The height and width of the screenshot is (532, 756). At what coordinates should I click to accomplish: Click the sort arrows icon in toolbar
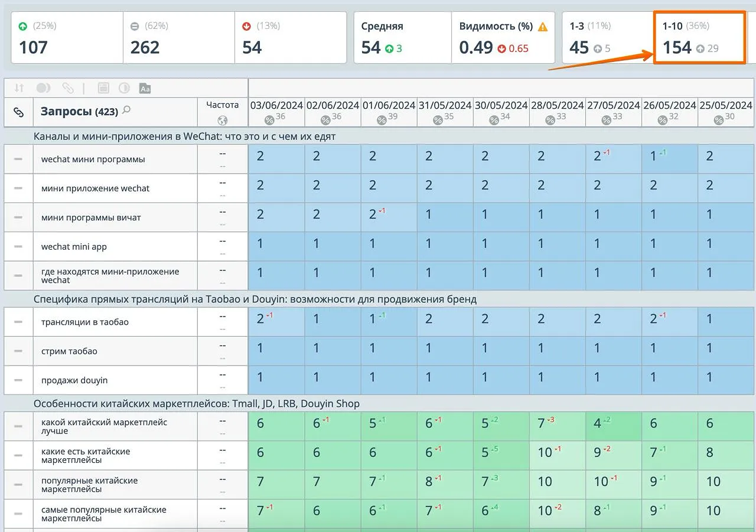click(x=19, y=88)
